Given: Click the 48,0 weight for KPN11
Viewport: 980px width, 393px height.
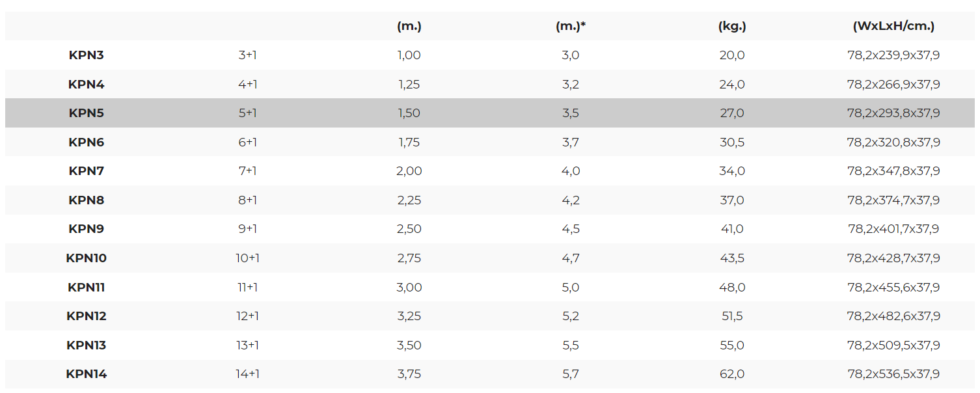Looking at the screenshot, I should (x=732, y=287).
